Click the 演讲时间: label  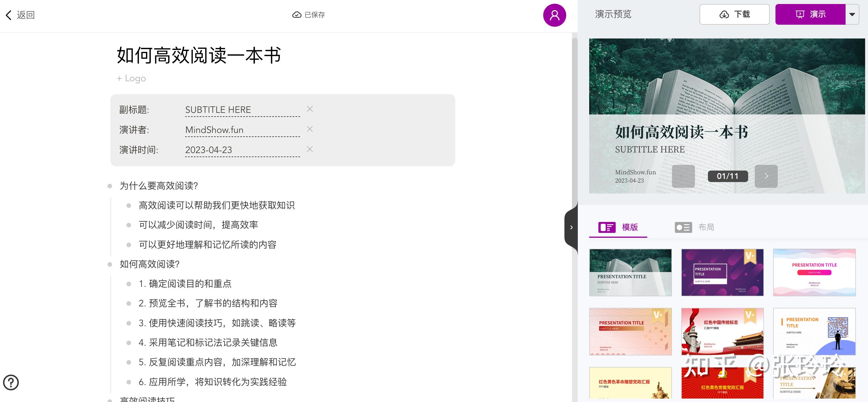pos(139,150)
